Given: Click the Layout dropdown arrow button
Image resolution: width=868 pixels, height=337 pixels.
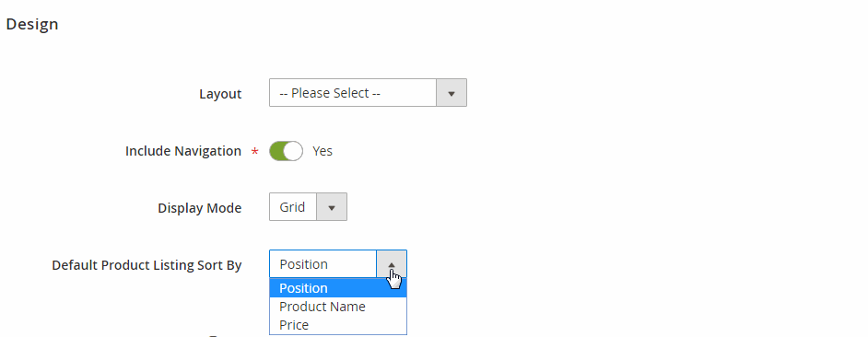Looking at the screenshot, I should click(452, 93).
